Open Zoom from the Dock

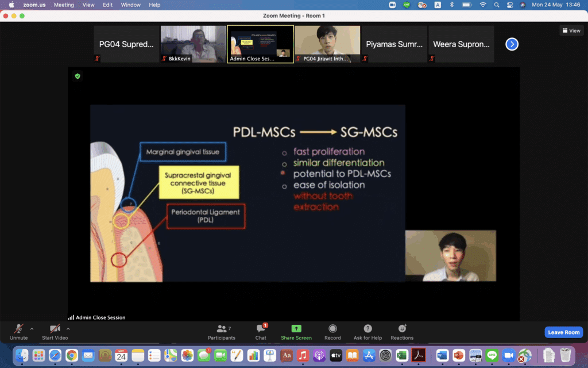click(509, 355)
